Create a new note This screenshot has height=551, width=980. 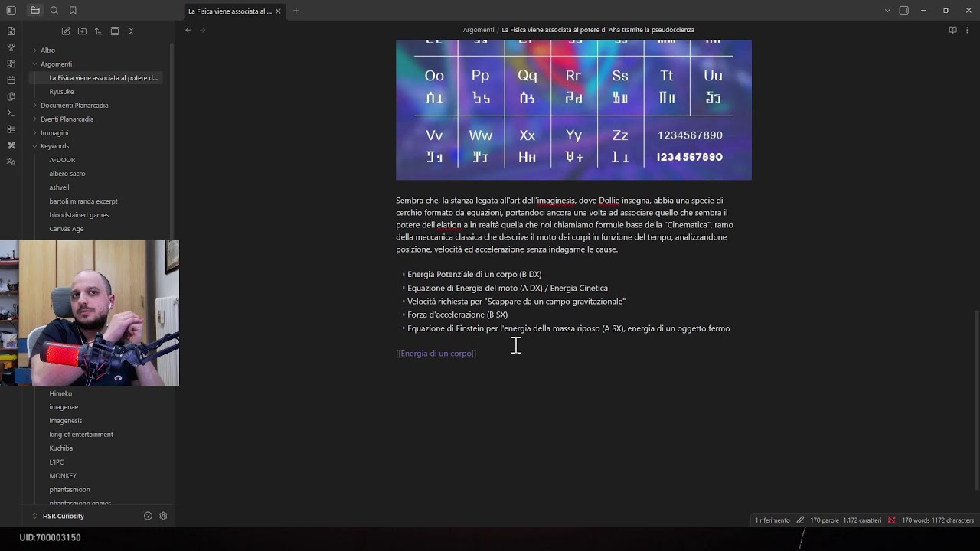tap(66, 31)
